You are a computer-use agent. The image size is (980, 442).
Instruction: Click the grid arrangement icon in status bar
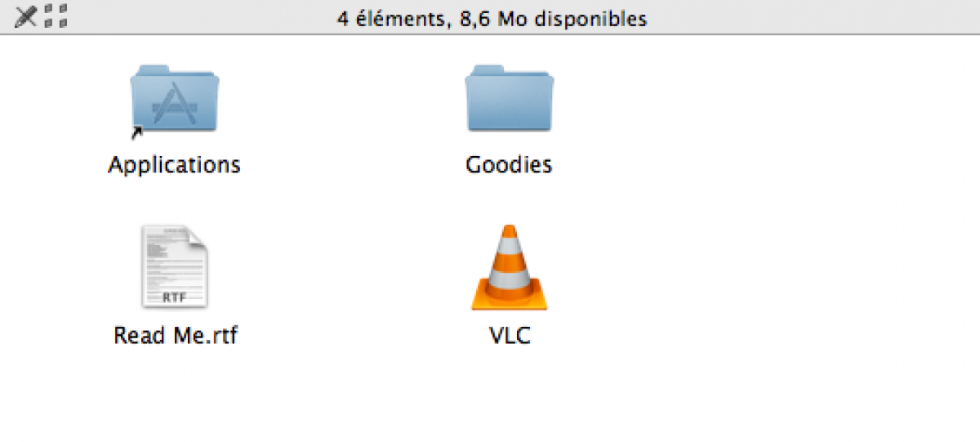pyautogui.click(x=56, y=15)
